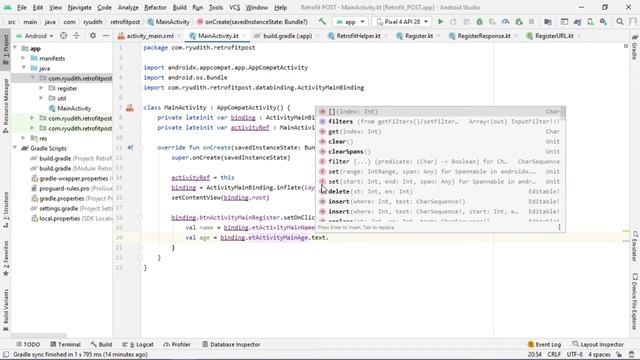
Task: Expand the register package
Action: point(41,88)
